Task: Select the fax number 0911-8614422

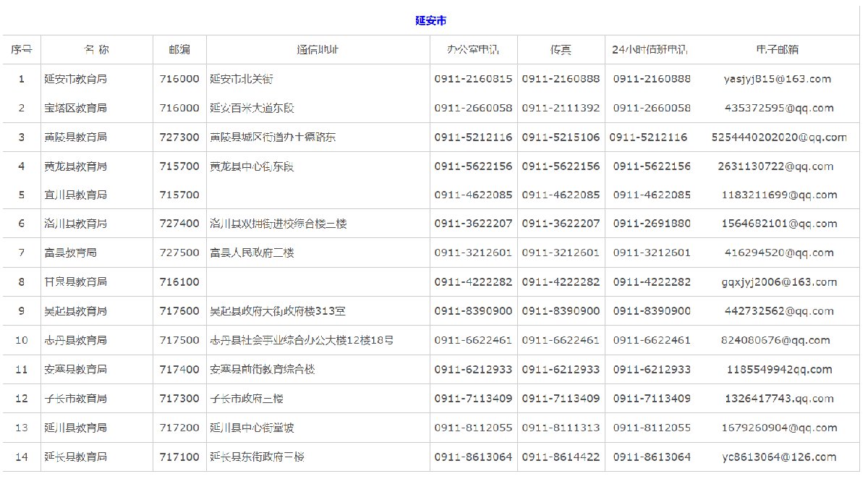Action: click(x=561, y=457)
